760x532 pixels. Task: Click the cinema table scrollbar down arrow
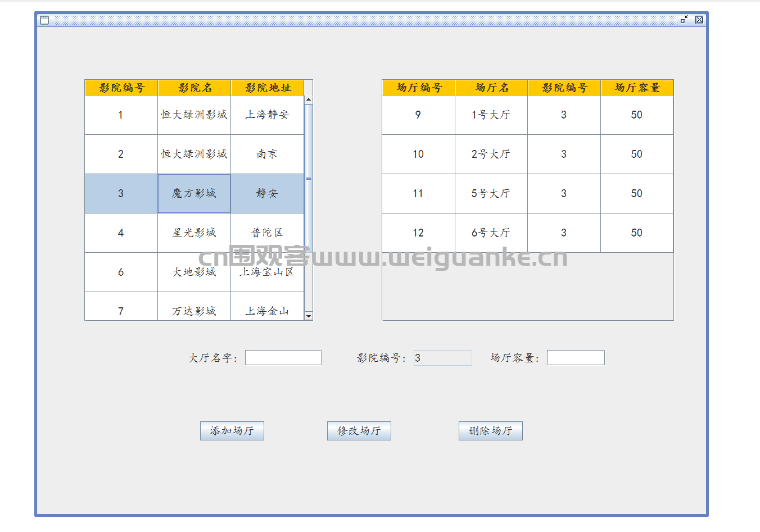(x=309, y=316)
